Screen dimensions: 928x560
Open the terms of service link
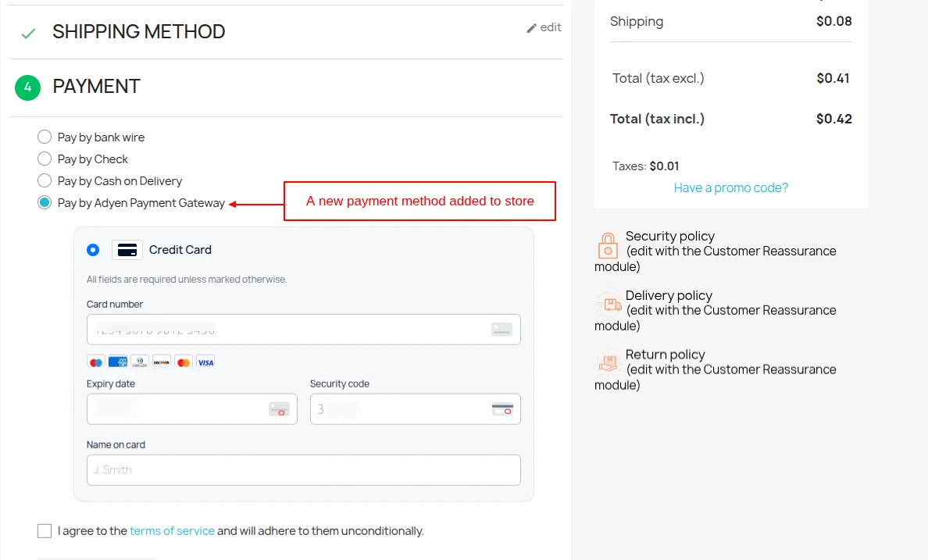(172, 530)
